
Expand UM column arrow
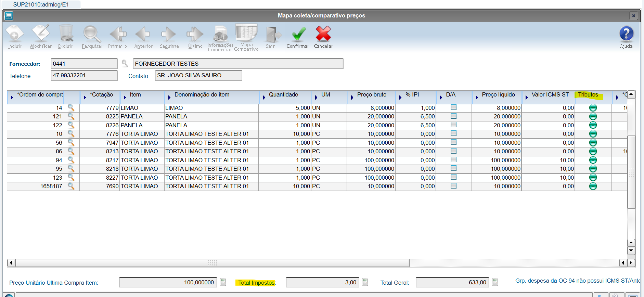(316, 98)
